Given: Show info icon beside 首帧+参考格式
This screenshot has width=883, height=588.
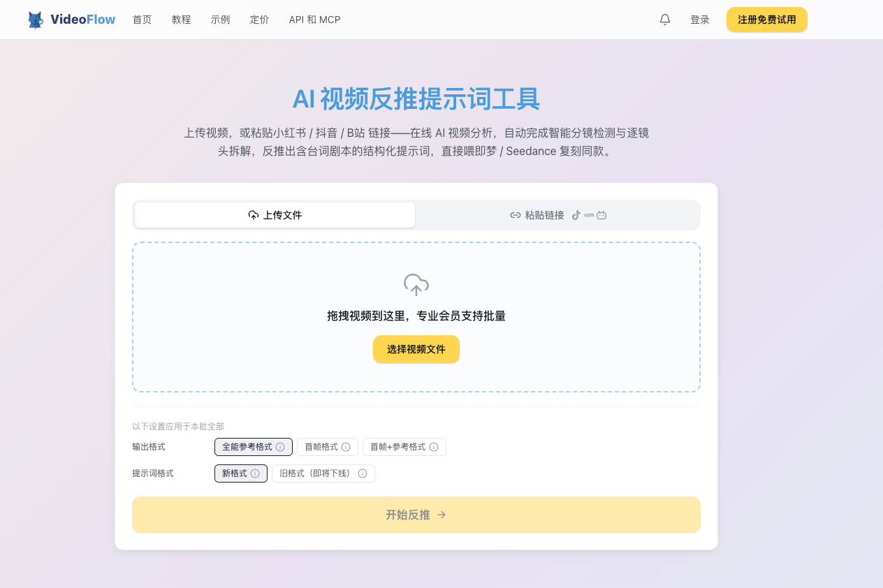Looking at the screenshot, I should point(434,447).
